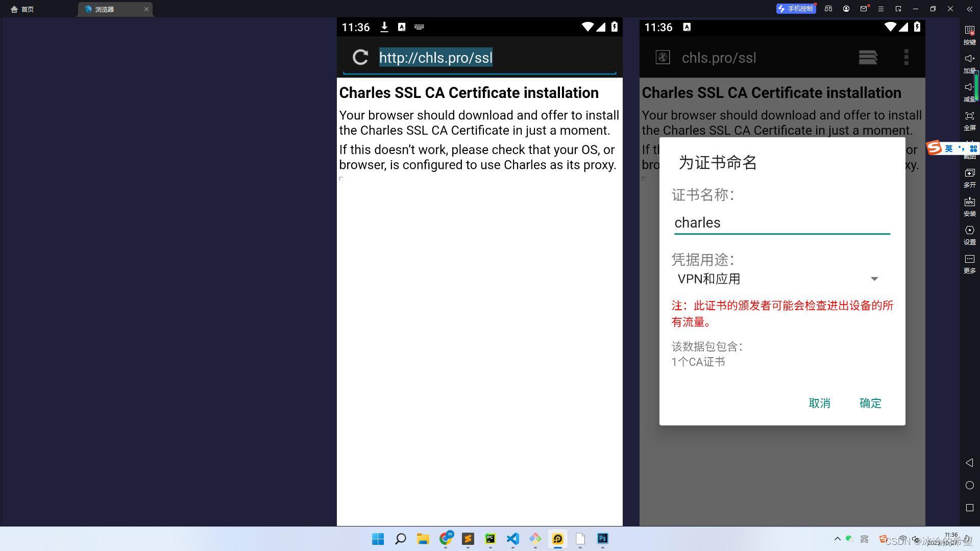Click 取消 to cancel certificate naming

point(819,403)
